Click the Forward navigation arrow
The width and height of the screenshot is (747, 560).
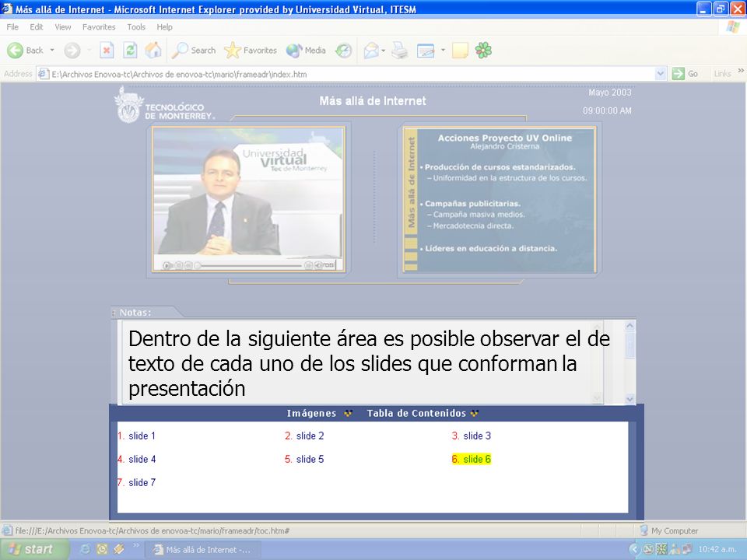tap(72, 50)
